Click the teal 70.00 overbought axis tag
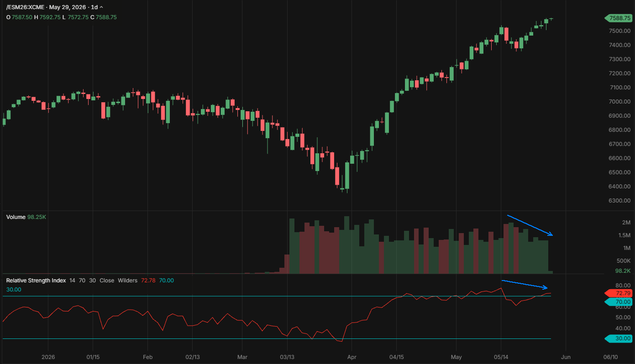This screenshot has height=364, width=635. click(618, 302)
